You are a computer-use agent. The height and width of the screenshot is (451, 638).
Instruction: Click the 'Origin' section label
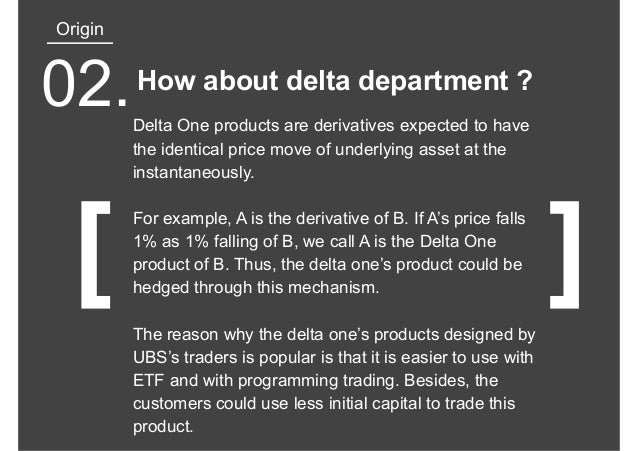point(80,30)
